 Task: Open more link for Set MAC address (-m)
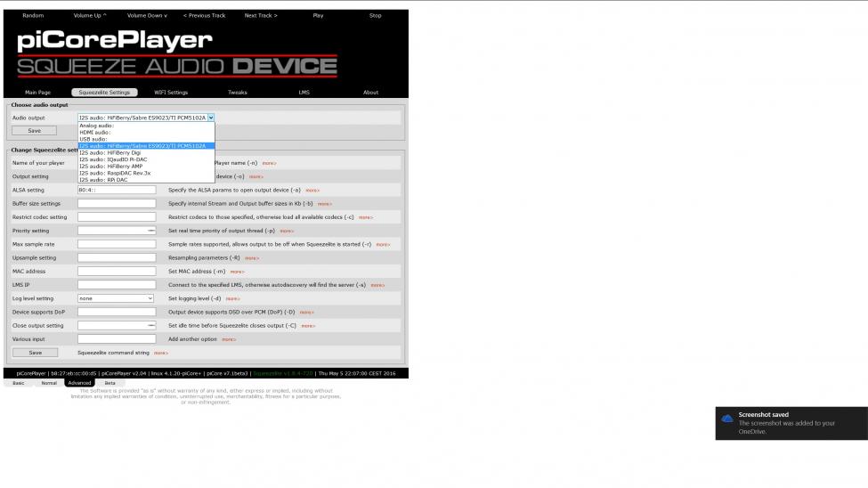point(238,272)
